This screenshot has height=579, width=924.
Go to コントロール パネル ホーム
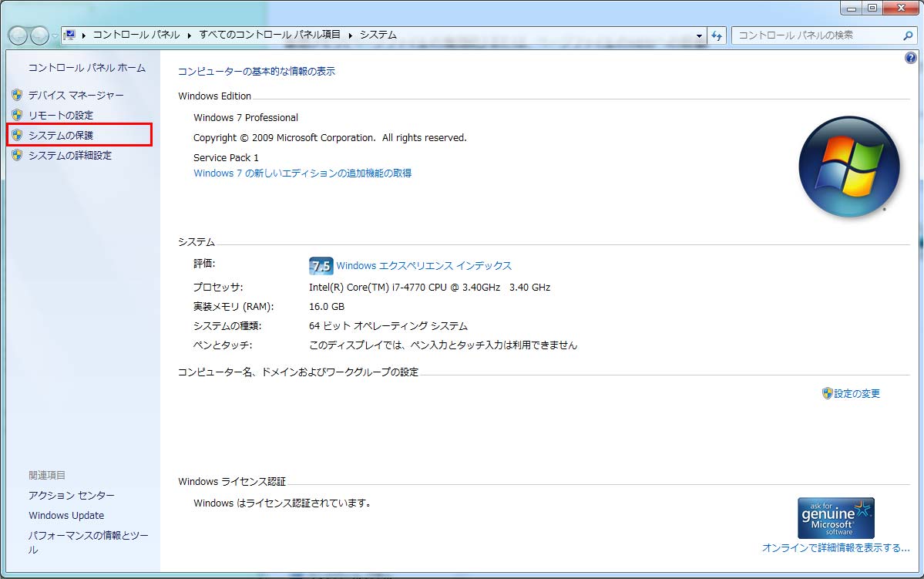coord(86,68)
